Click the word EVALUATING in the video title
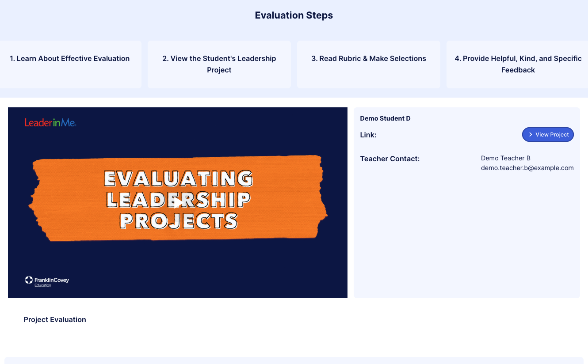 click(178, 178)
